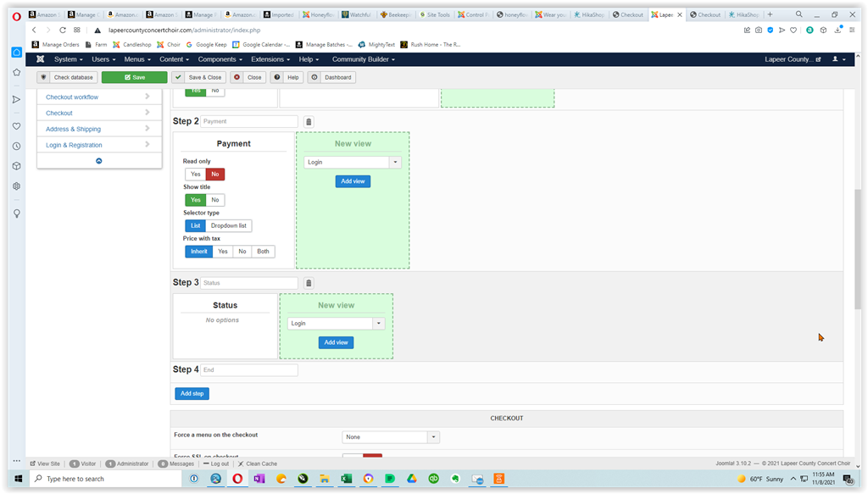Click Add view in Step 2
The width and height of the screenshot is (868, 494).
[353, 181]
